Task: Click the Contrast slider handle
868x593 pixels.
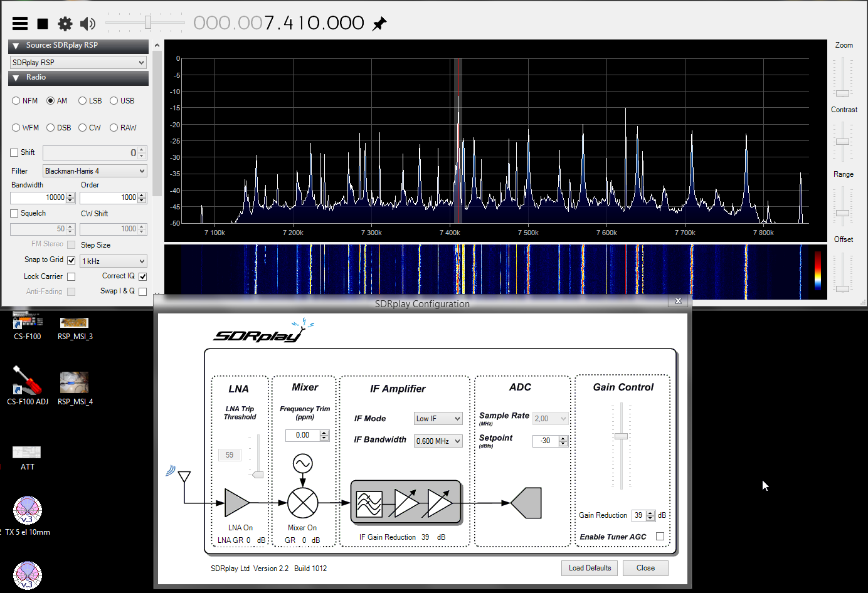Action: click(843, 142)
